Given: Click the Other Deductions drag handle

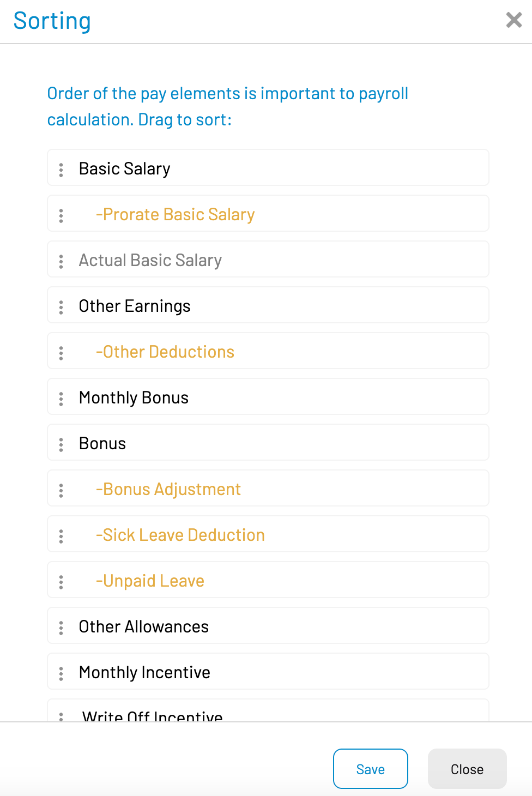Looking at the screenshot, I should point(61,353).
